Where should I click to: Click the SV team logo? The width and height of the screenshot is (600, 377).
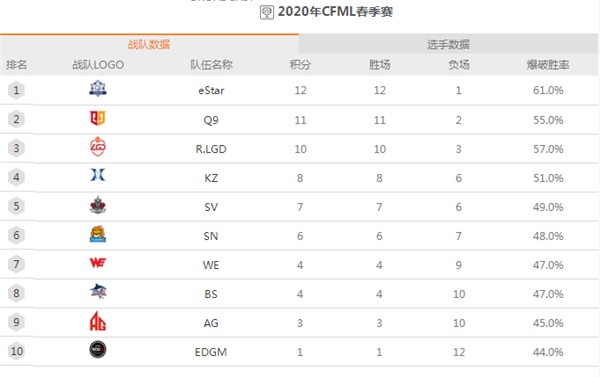pos(98,205)
